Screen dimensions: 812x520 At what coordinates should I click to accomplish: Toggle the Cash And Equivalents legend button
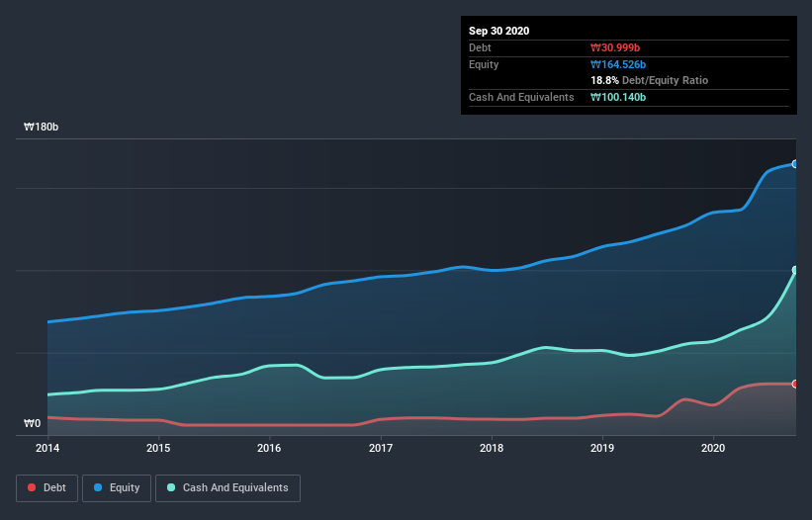pyautogui.click(x=227, y=488)
